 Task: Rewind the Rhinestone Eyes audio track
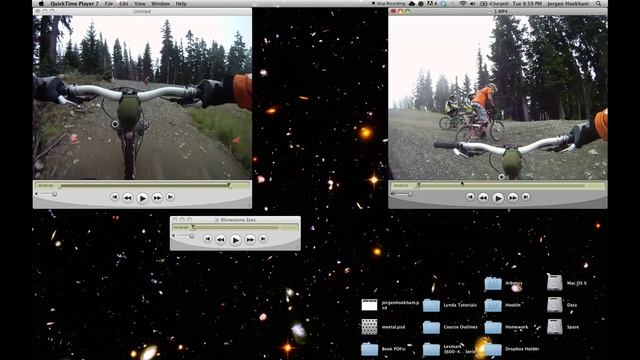click(x=221, y=240)
